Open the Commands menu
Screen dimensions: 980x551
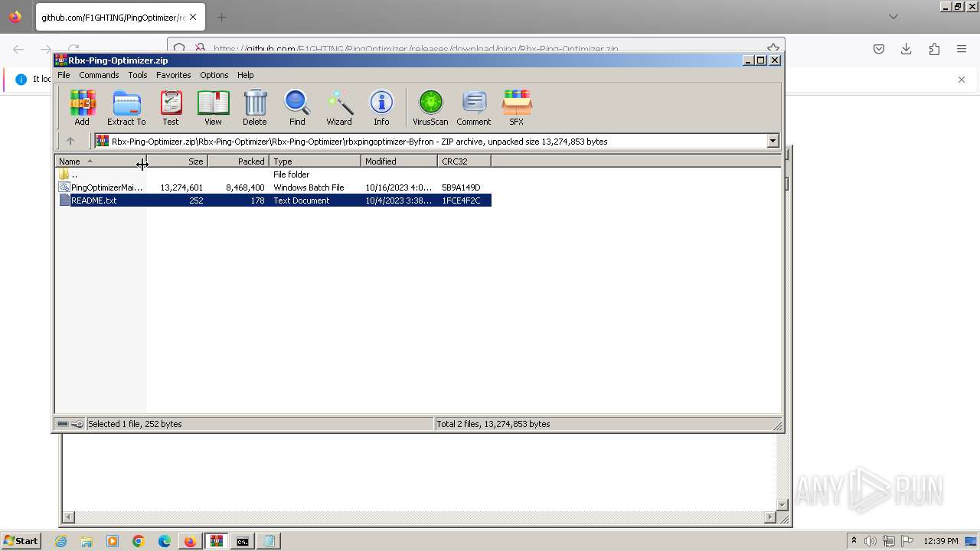[99, 75]
